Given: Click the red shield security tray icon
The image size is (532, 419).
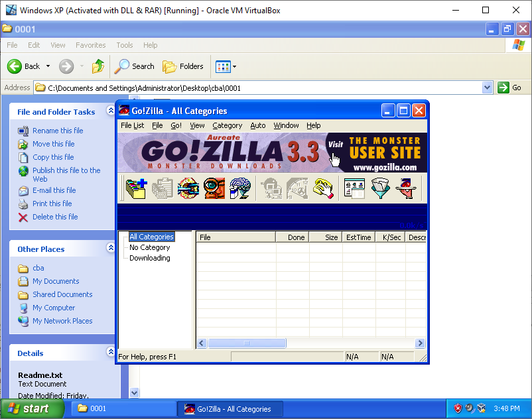Looking at the screenshot, I should pyautogui.click(x=458, y=408).
